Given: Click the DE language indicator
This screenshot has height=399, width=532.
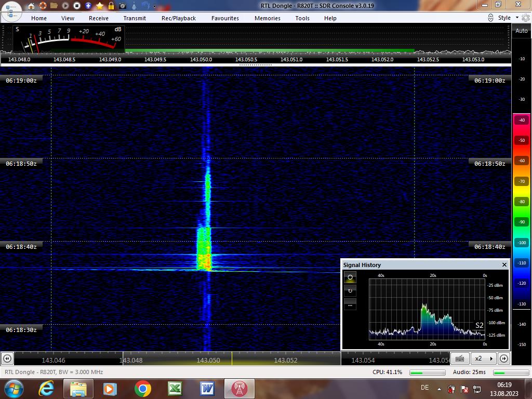Looking at the screenshot, I should pos(424,388).
